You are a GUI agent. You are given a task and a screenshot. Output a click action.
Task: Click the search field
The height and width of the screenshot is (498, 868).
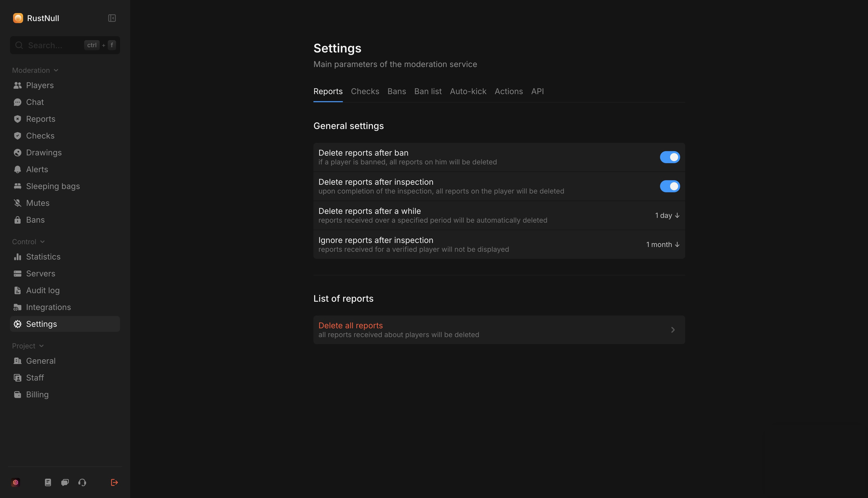coord(51,45)
